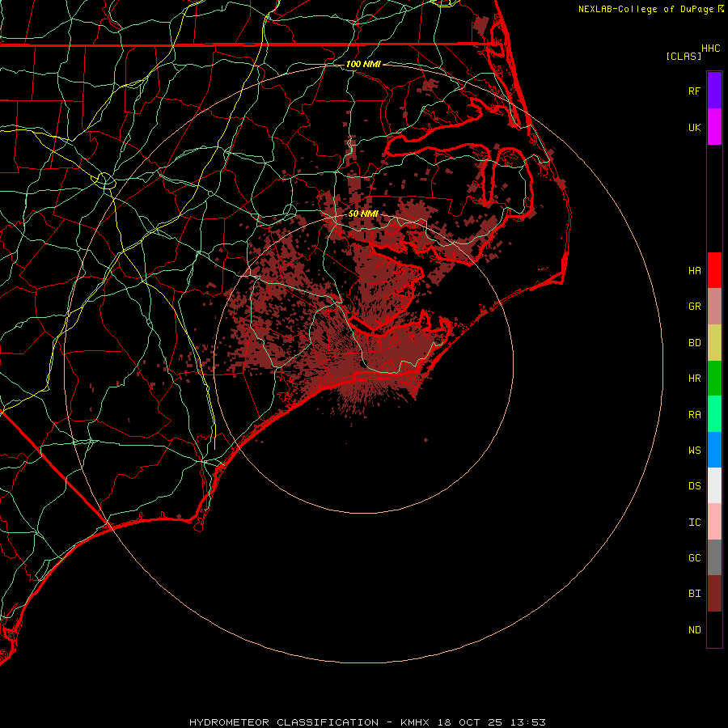Click the isolated brown echo offshore south of the coast
728x728 pixels.
(425, 440)
